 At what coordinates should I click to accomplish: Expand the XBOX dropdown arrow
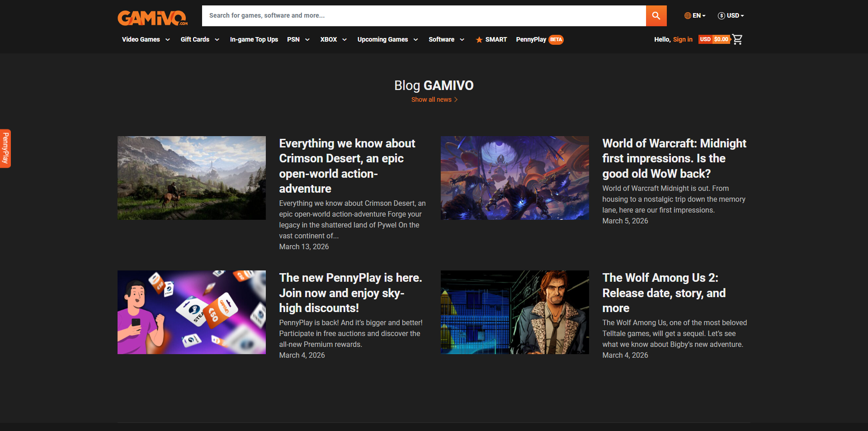click(344, 40)
